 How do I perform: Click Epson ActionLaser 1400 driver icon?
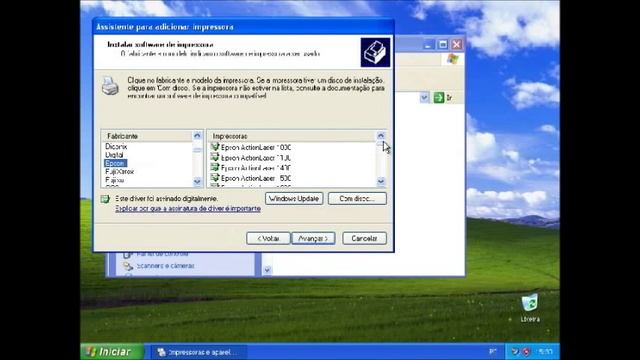[x=215, y=167]
